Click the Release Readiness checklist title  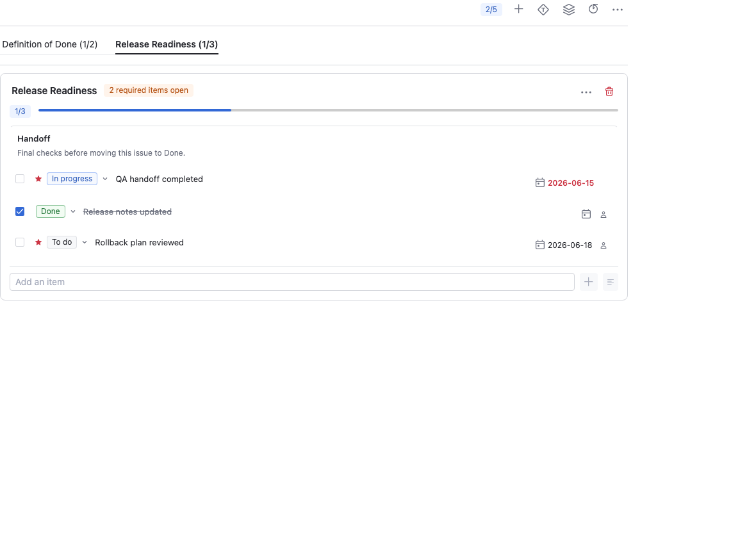(x=54, y=91)
